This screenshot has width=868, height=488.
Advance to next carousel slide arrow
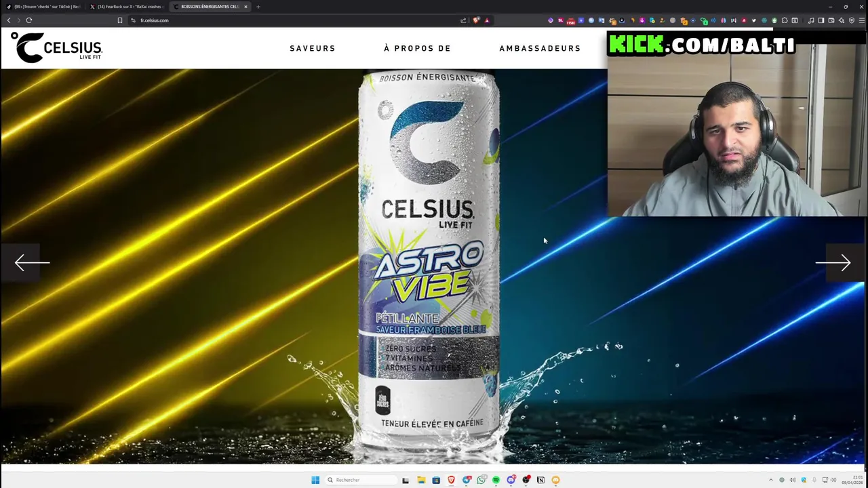click(x=833, y=262)
